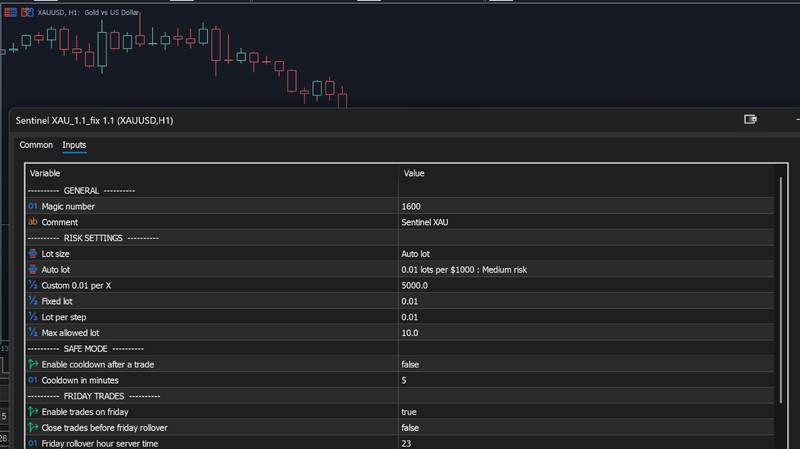Edit Custom 0.01 per X value 5000.0

[x=586, y=285]
